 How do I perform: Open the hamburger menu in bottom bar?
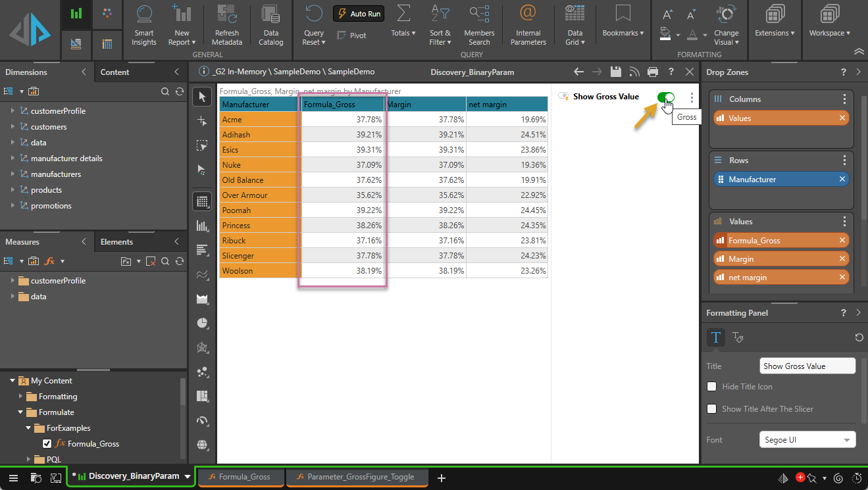[13, 478]
